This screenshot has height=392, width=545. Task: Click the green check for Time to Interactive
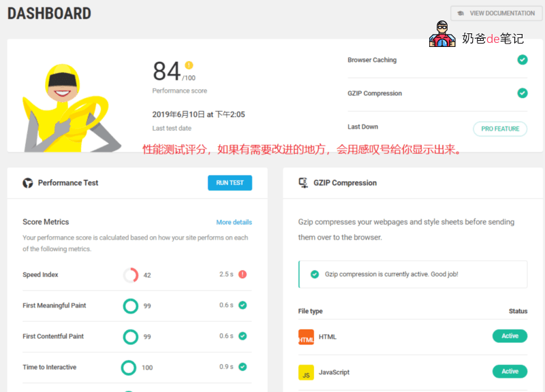(x=243, y=367)
